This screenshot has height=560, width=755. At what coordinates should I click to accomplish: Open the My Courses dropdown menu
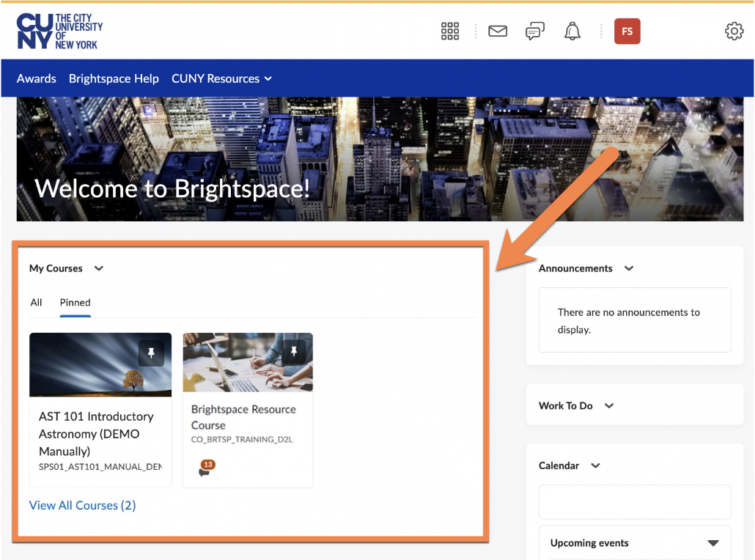click(98, 268)
